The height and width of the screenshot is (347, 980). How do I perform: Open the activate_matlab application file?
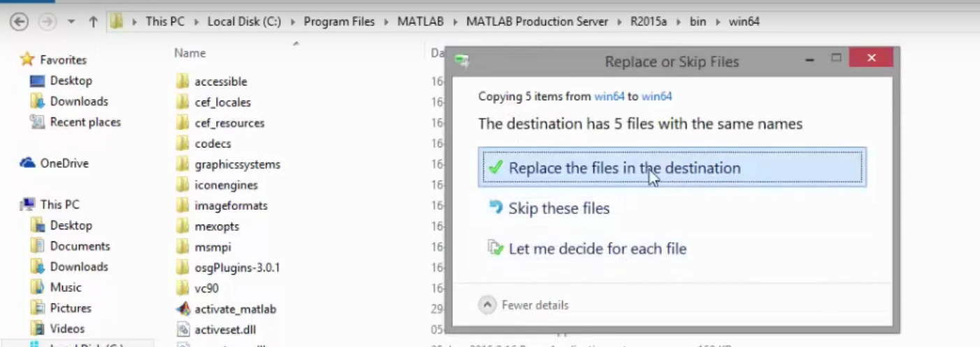[235, 309]
